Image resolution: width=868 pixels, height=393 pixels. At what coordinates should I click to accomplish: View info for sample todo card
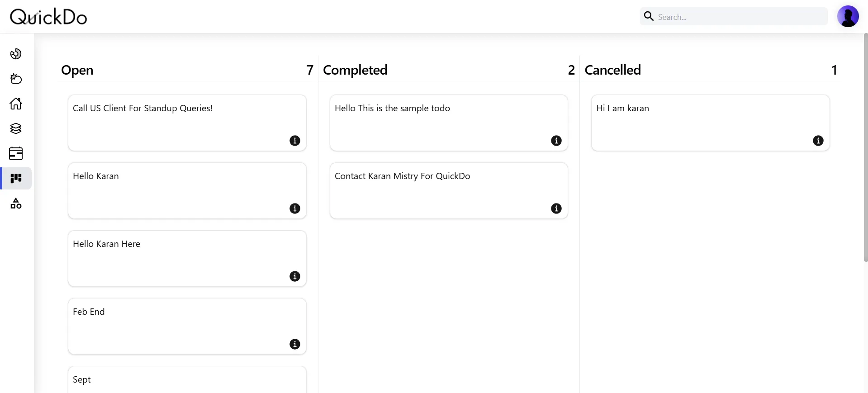(556, 141)
